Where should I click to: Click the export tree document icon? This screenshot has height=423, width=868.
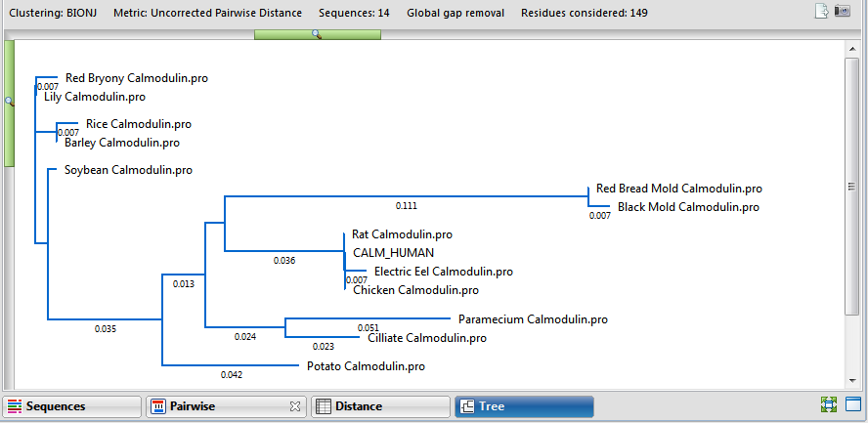click(821, 12)
